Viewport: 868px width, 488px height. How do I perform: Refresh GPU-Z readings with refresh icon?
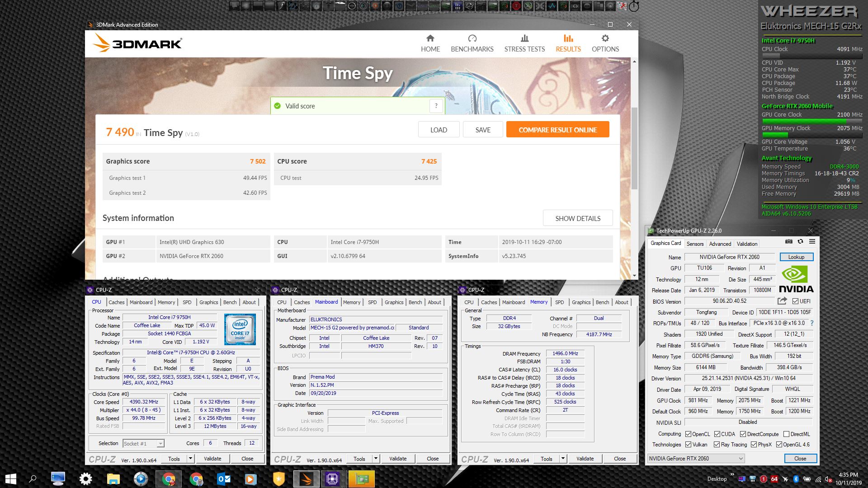[800, 242]
